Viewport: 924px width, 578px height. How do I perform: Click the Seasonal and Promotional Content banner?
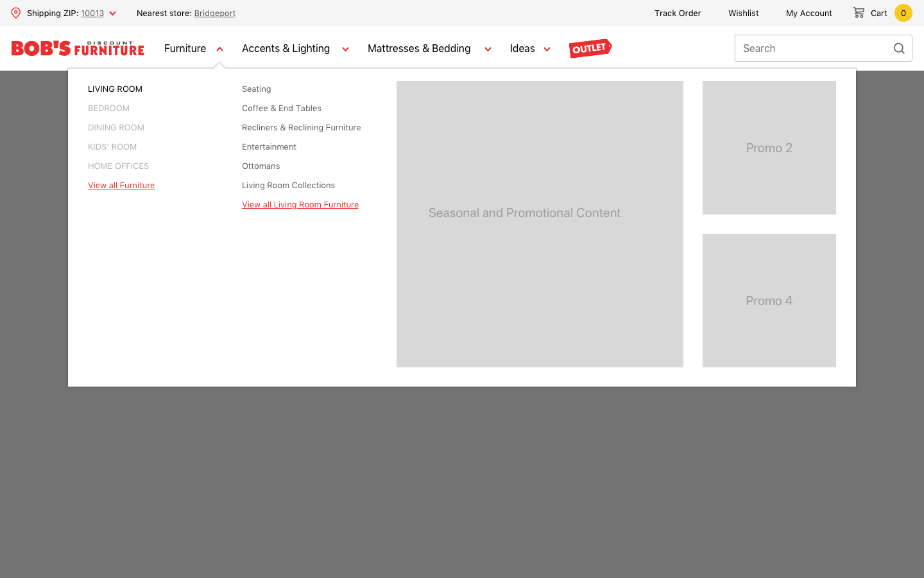[540, 224]
